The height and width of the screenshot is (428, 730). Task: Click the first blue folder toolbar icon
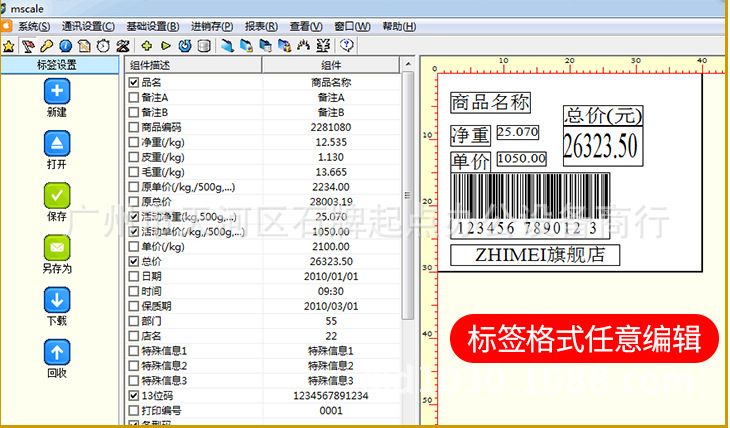[x=227, y=46]
